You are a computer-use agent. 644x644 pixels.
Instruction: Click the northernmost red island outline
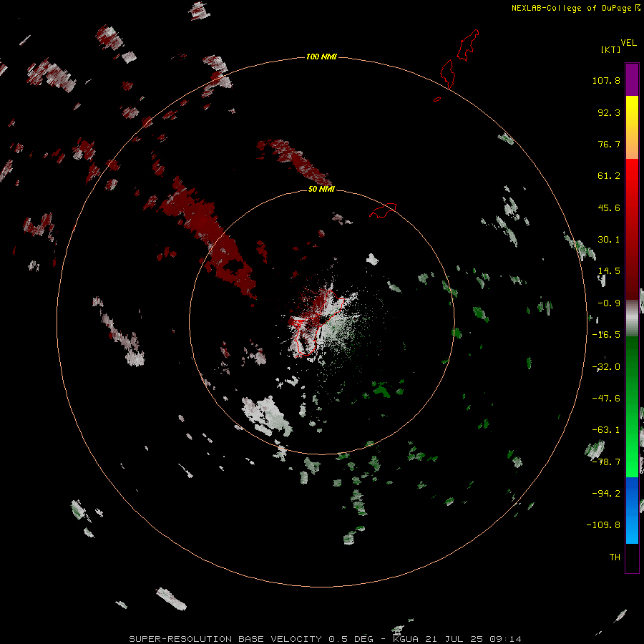click(x=468, y=45)
